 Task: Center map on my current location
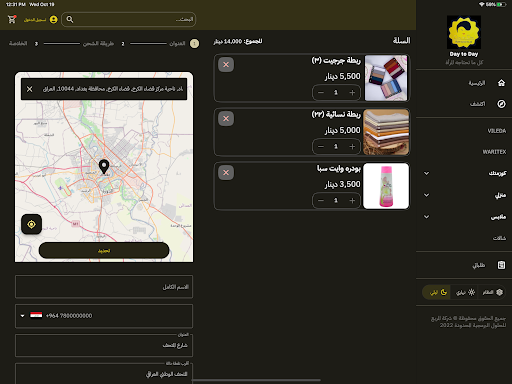(31, 224)
